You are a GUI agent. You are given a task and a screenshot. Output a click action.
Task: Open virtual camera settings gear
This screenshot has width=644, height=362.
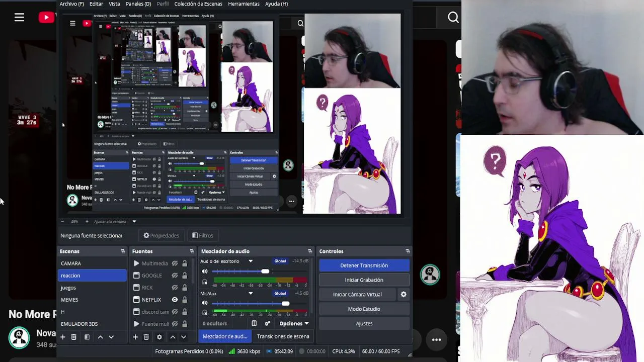(x=403, y=294)
